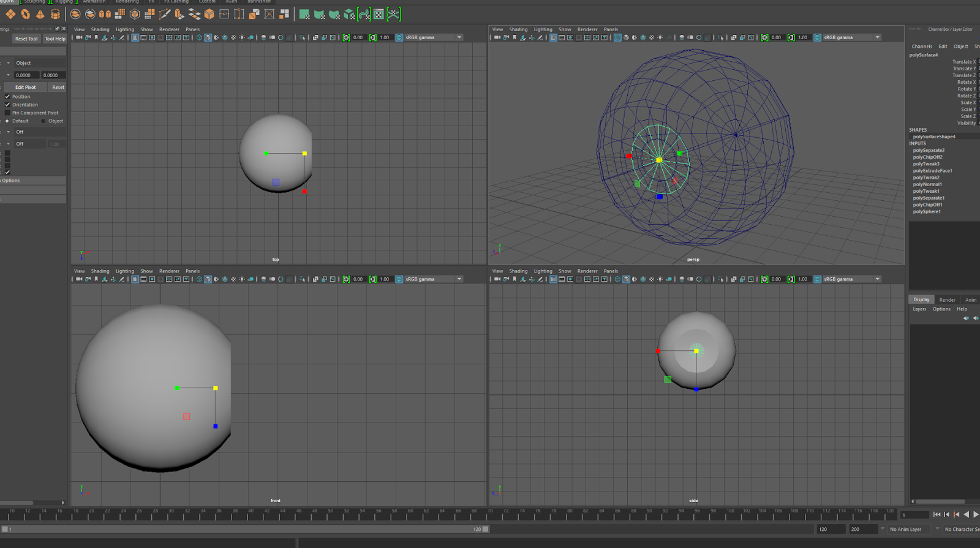Click bookmark icon in the top panel toolbar

point(96,37)
